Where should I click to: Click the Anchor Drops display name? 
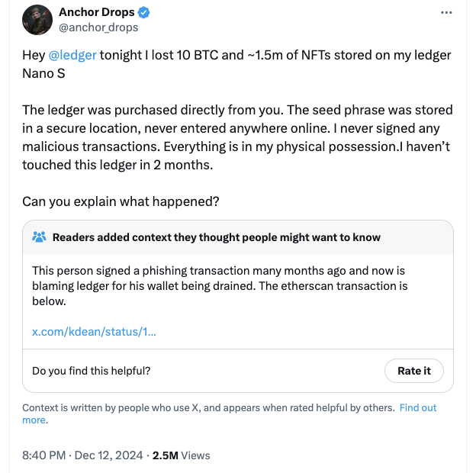coord(97,12)
